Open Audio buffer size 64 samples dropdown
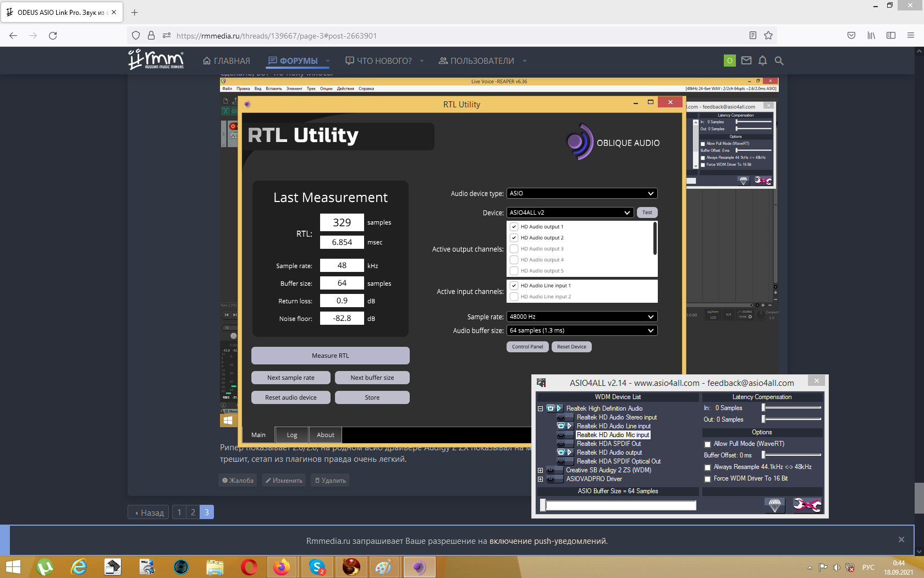The height and width of the screenshot is (578, 924). click(582, 330)
